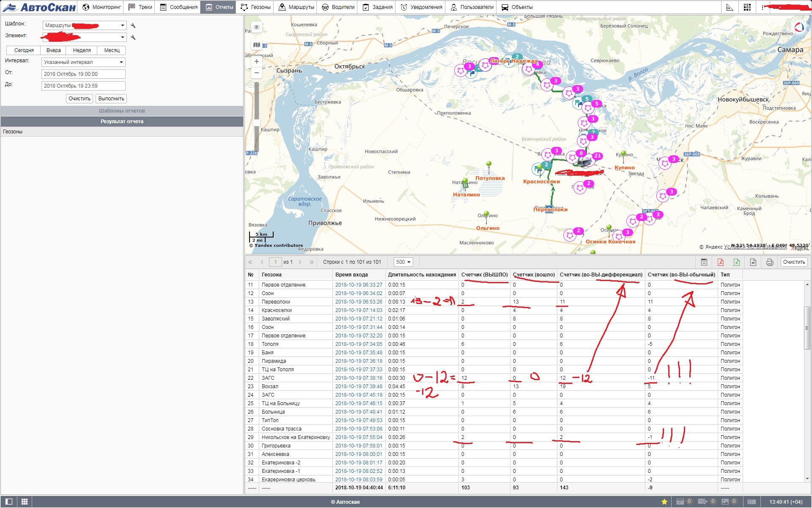Screen dimensions: 812x508
Task: Export the report to Excel
Action: (x=737, y=262)
